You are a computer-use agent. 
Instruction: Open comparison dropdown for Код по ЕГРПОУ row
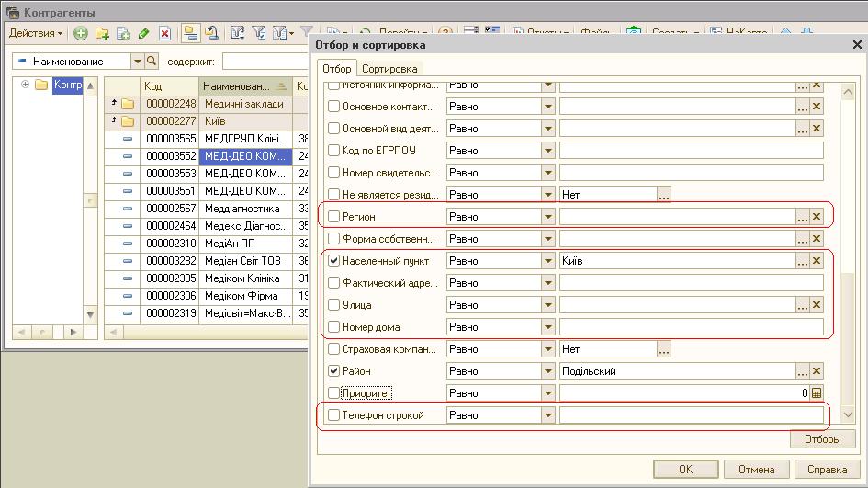[x=548, y=150]
